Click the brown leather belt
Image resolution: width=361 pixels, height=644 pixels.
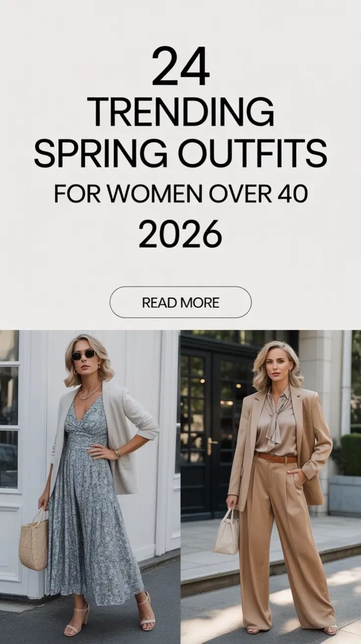(277, 458)
